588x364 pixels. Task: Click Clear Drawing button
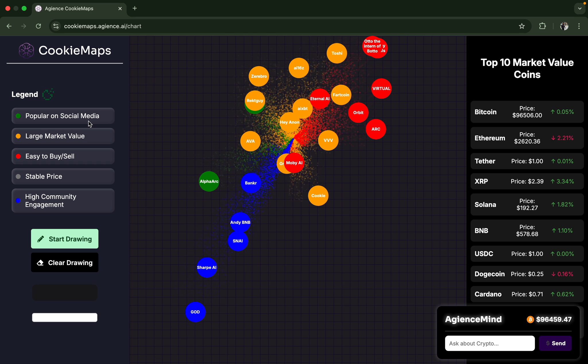tap(65, 262)
